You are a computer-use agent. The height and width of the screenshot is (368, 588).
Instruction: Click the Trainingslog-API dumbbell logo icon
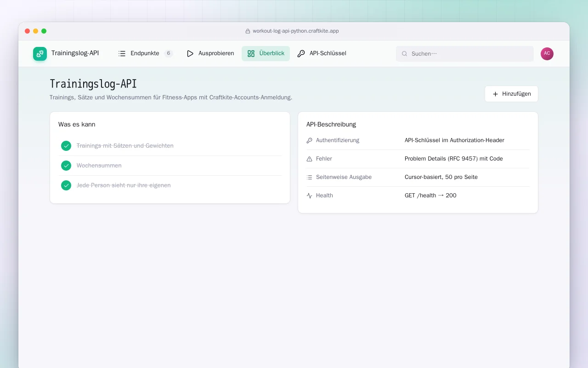(x=40, y=54)
